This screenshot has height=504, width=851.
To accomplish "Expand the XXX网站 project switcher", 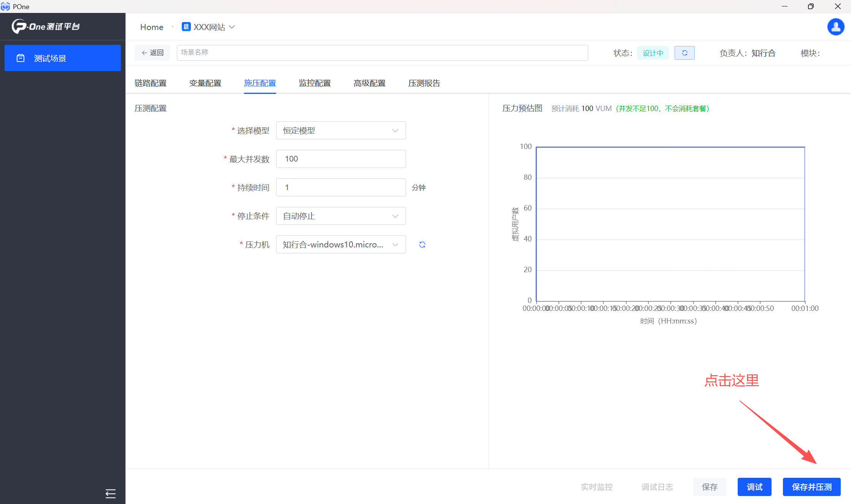I will click(x=232, y=27).
